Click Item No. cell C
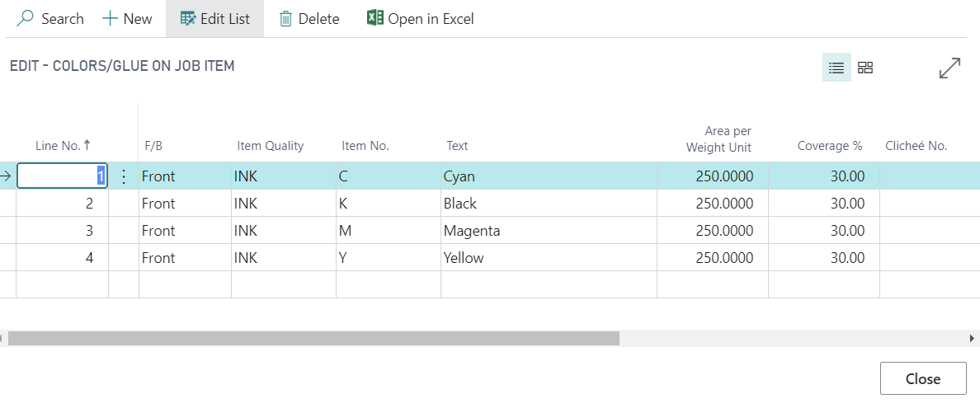Image resolution: width=980 pixels, height=408 pixels. 389,176
